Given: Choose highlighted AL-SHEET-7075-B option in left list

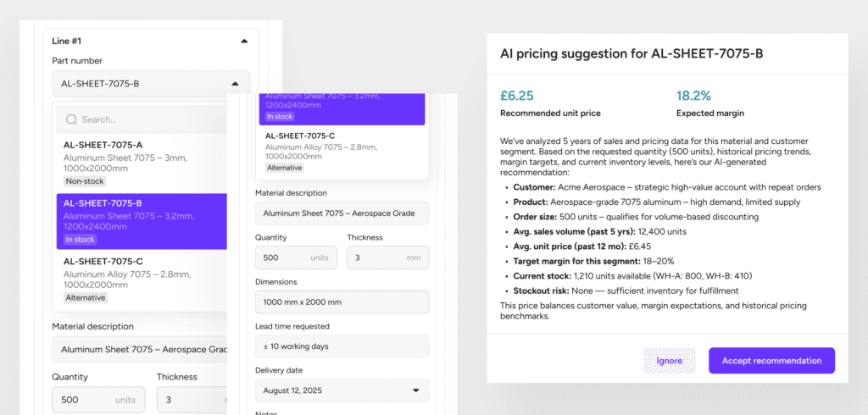Looking at the screenshot, I should (x=142, y=221).
